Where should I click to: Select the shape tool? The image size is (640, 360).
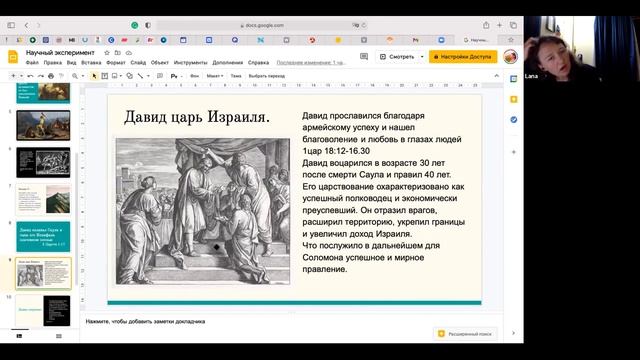pos(129,76)
